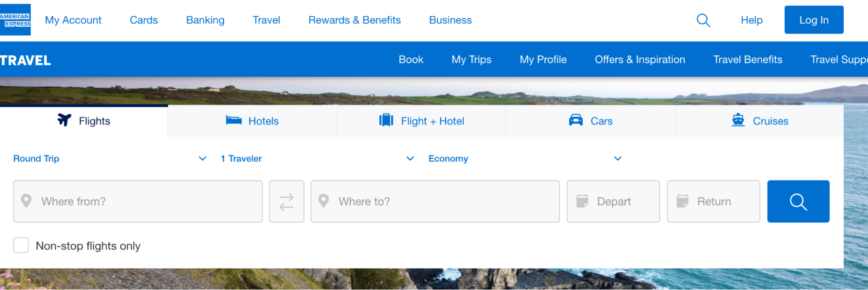
Task: Click the American Express logo
Action: (x=15, y=19)
